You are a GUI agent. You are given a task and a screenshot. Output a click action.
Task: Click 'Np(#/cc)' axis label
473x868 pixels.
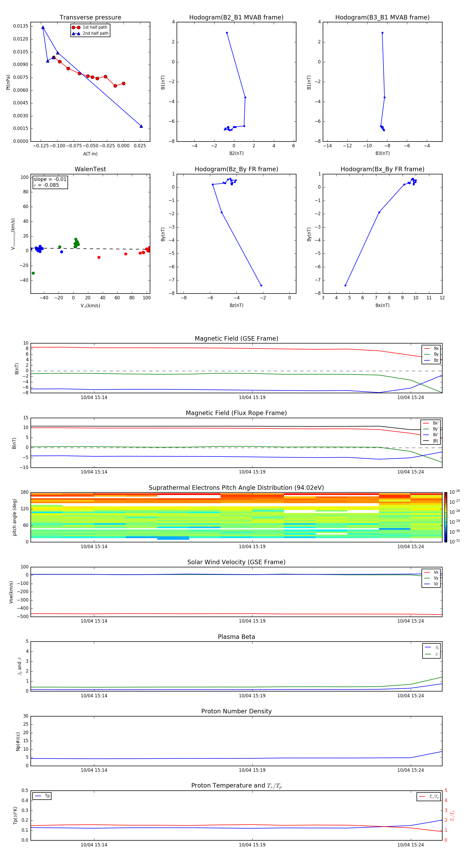pos(18,741)
